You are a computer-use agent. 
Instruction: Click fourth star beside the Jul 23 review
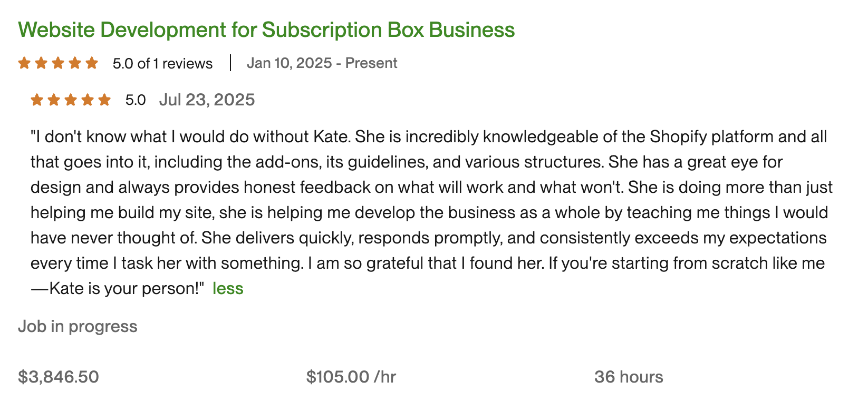88,100
